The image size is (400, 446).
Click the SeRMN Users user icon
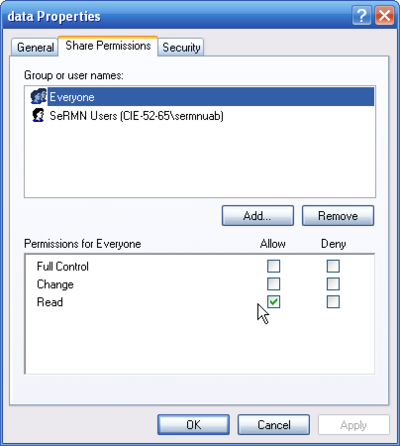pyautogui.click(x=38, y=115)
